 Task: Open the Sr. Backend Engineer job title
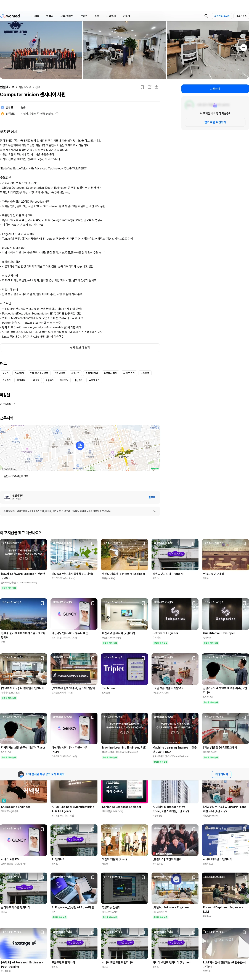[16, 807]
